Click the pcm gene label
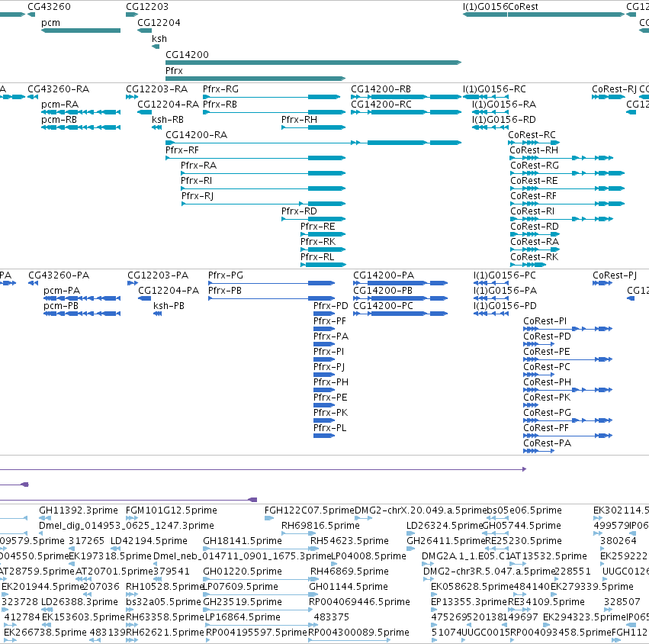Image resolution: width=649 pixels, height=644 pixels. [50, 23]
